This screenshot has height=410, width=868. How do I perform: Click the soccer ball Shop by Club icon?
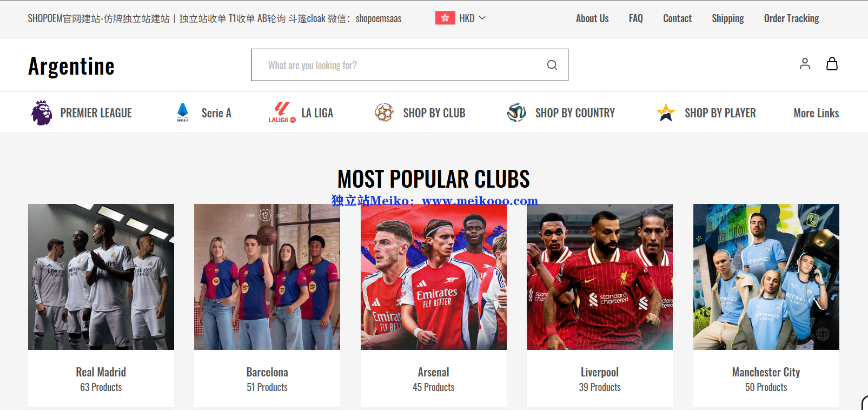(x=385, y=113)
